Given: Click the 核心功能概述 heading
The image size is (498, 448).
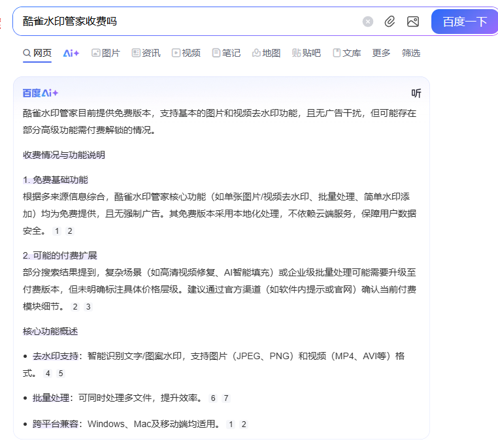Looking at the screenshot, I should pos(50,331).
